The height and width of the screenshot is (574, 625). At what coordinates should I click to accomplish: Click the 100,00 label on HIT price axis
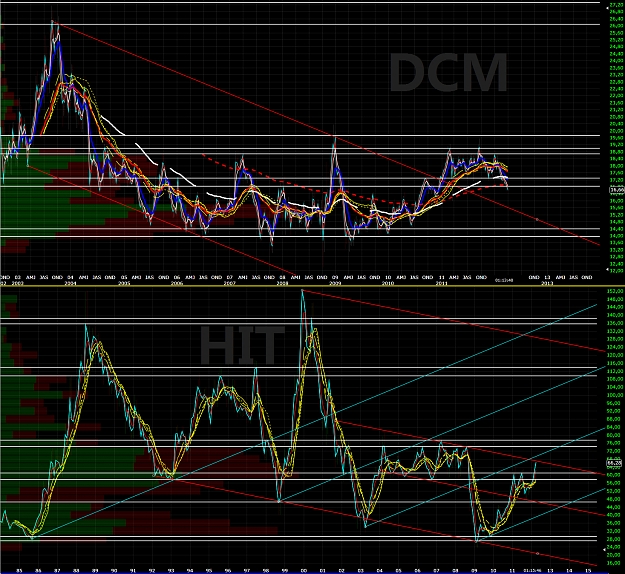pyautogui.click(x=615, y=395)
